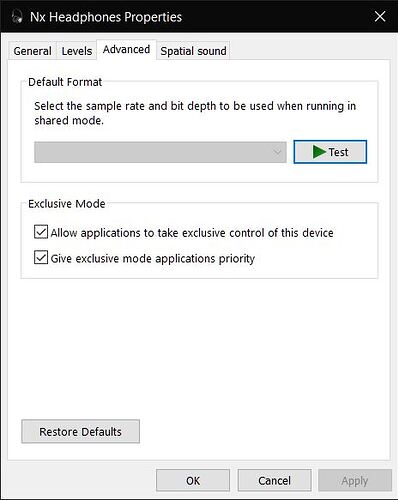Click the headphones icon in title bar
This screenshot has width=398, height=500.
[17, 16]
